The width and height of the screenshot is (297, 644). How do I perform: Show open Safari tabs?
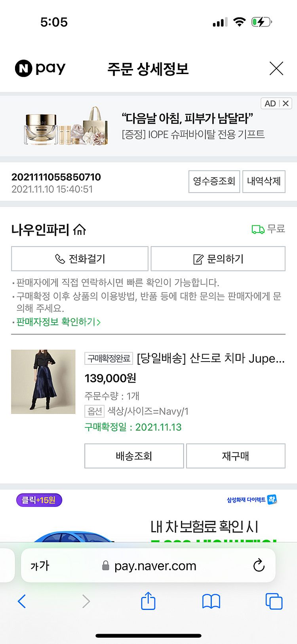[x=274, y=601]
